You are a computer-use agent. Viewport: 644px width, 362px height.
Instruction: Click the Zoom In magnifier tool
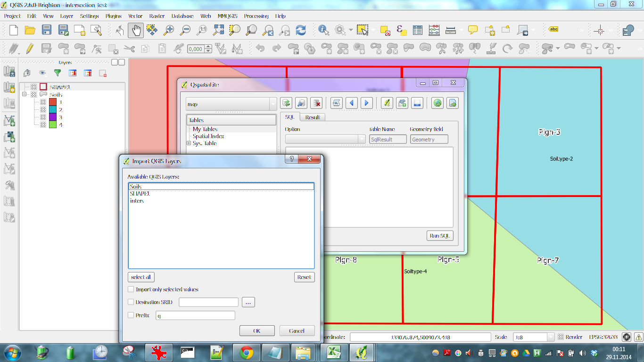pos(168,30)
